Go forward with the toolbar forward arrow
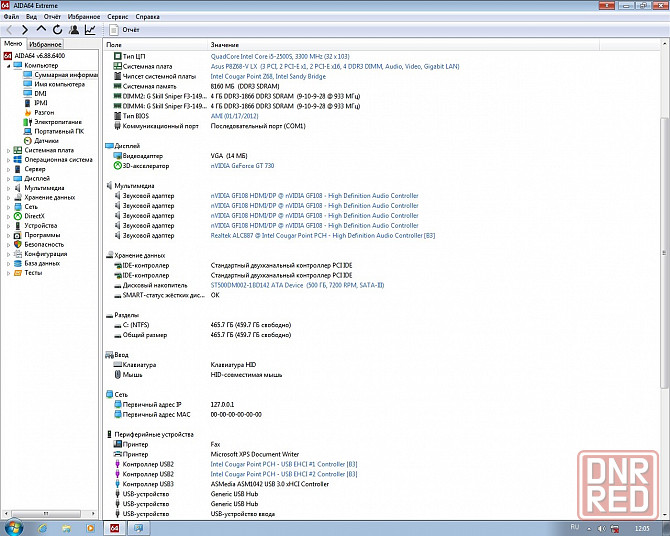 (25, 29)
